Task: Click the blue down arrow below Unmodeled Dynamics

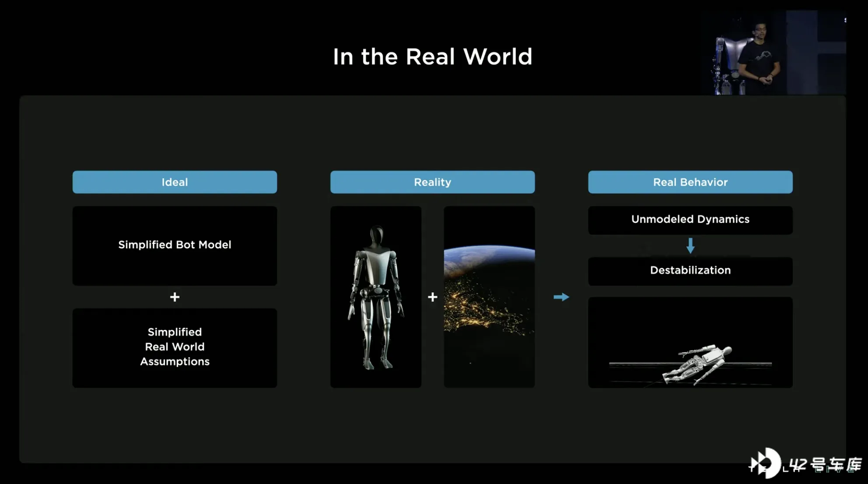Action: pyautogui.click(x=690, y=246)
